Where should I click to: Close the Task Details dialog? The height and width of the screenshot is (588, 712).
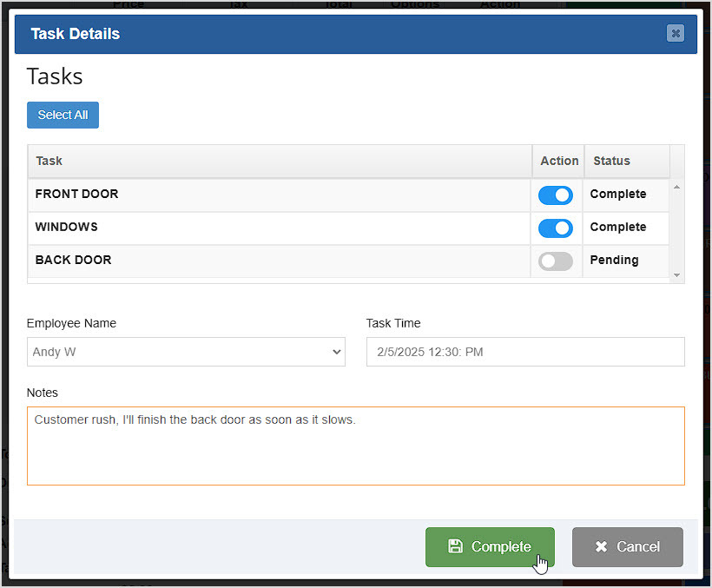pos(676,33)
